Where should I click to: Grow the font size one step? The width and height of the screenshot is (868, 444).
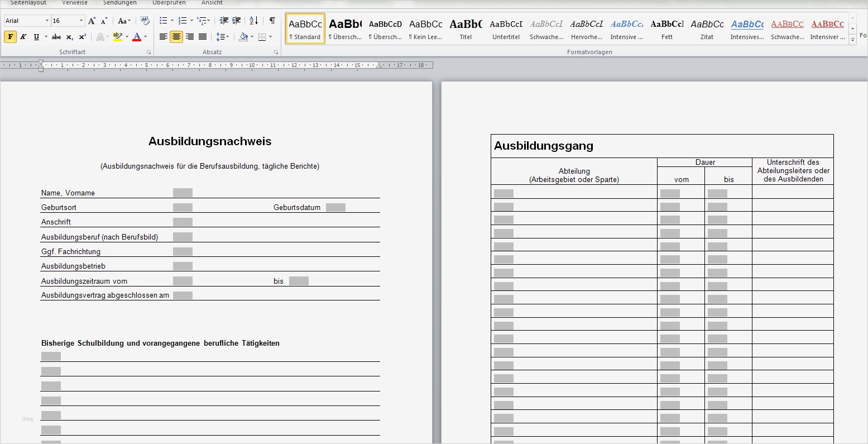(92, 21)
